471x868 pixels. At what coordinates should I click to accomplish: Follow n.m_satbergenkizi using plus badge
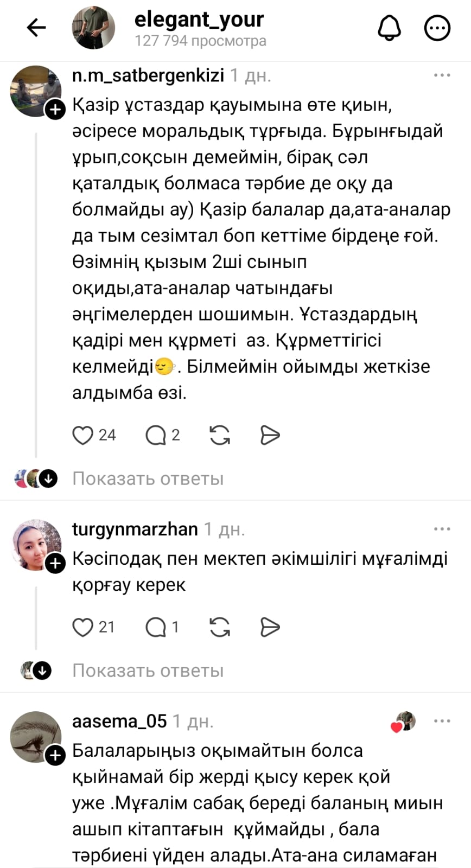pos(55,110)
